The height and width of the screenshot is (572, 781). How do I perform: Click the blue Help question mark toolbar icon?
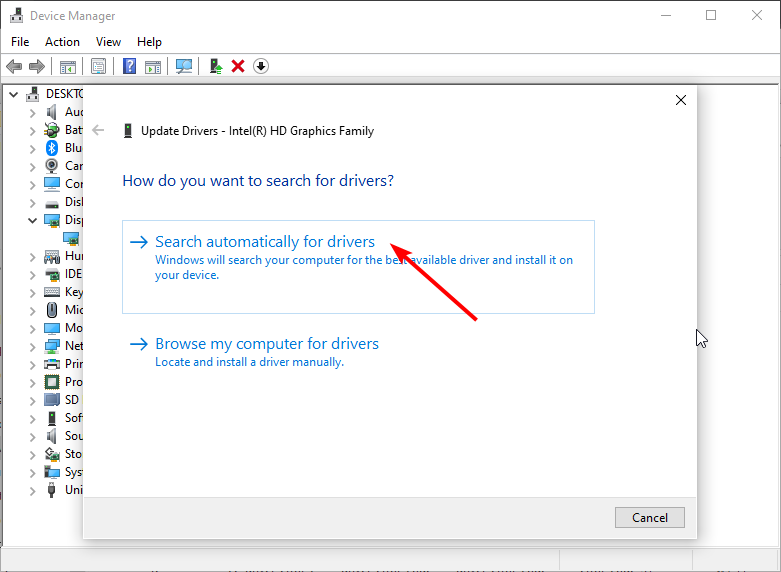point(130,66)
